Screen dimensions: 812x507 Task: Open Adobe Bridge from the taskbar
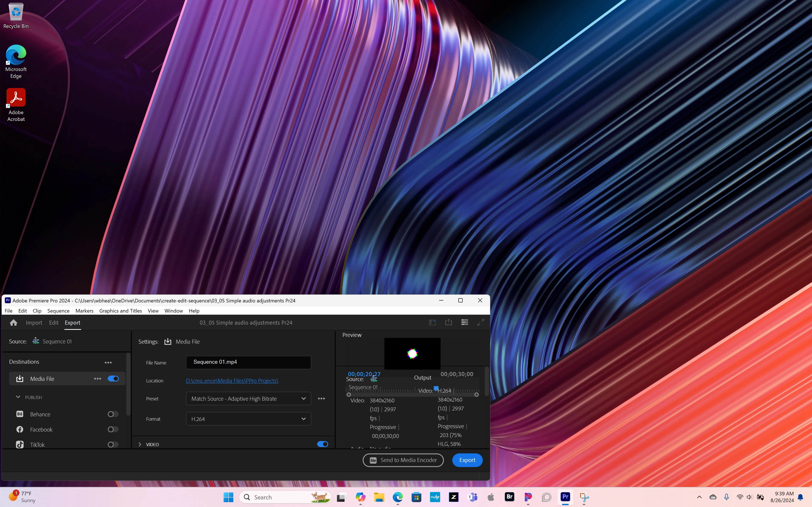click(509, 497)
